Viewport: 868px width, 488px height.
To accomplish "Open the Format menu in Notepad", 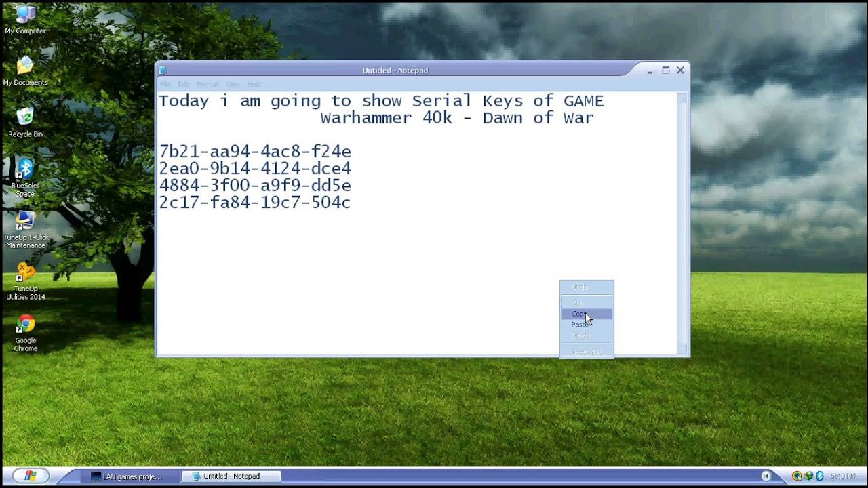I will (x=208, y=84).
